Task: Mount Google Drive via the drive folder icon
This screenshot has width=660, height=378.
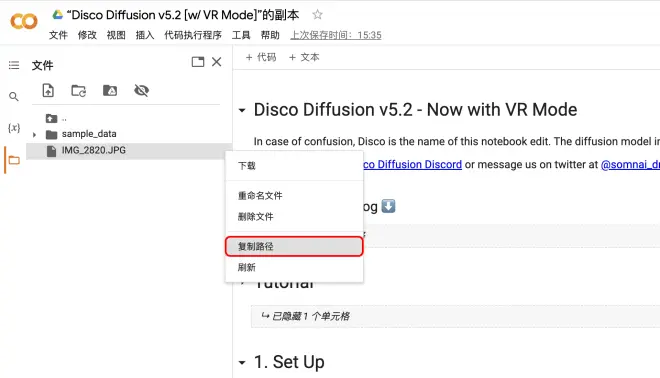Action: point(110,90)
